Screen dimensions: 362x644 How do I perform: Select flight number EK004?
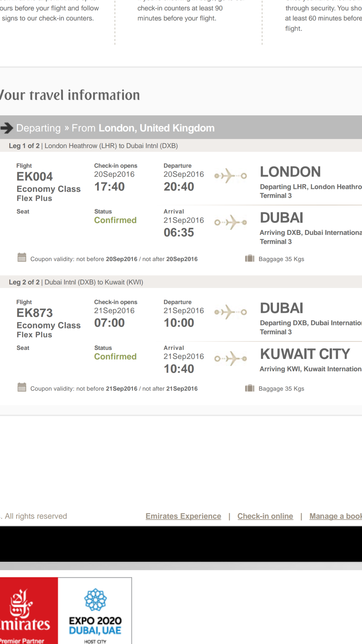coord(35,177)
